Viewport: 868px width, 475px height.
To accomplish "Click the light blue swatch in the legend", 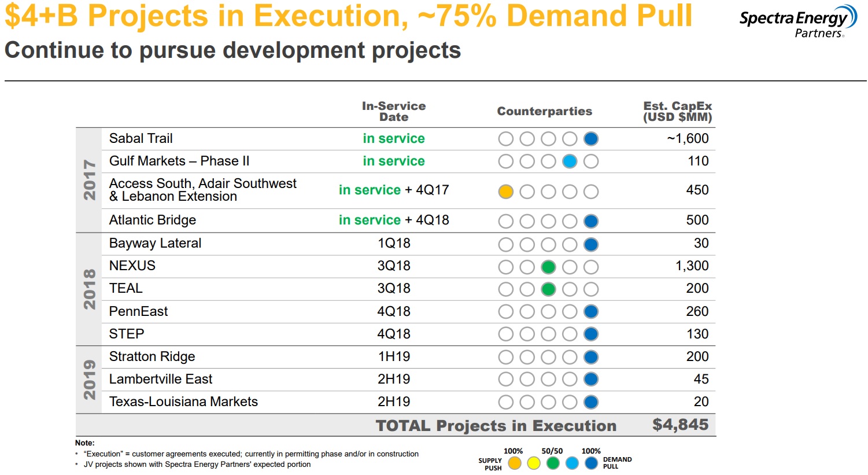I will (x=572, y=463).
